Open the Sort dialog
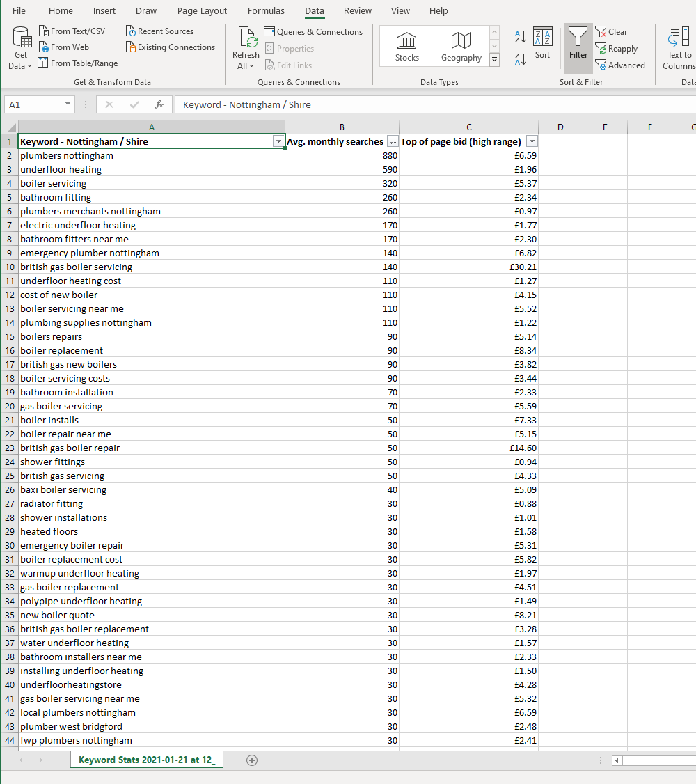 (543, 43)
